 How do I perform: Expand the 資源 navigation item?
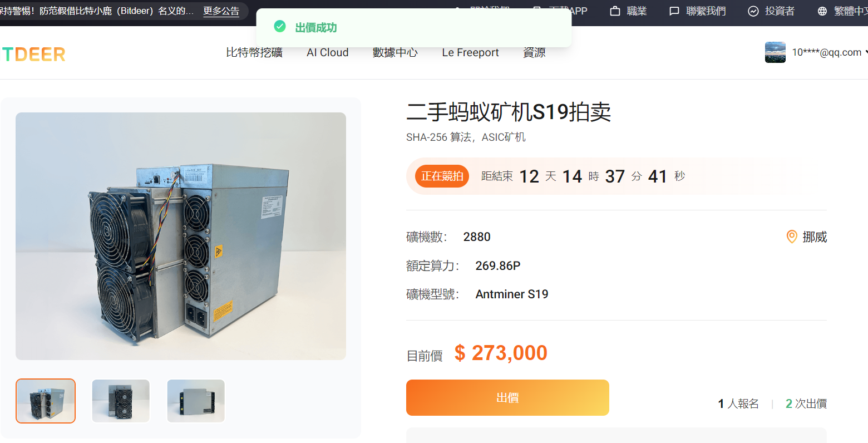534,52
